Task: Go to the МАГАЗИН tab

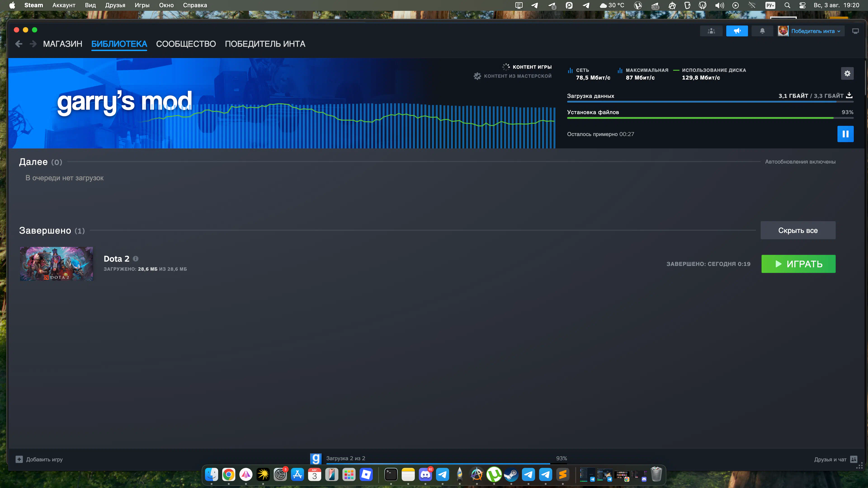Action: click(63, 44)
